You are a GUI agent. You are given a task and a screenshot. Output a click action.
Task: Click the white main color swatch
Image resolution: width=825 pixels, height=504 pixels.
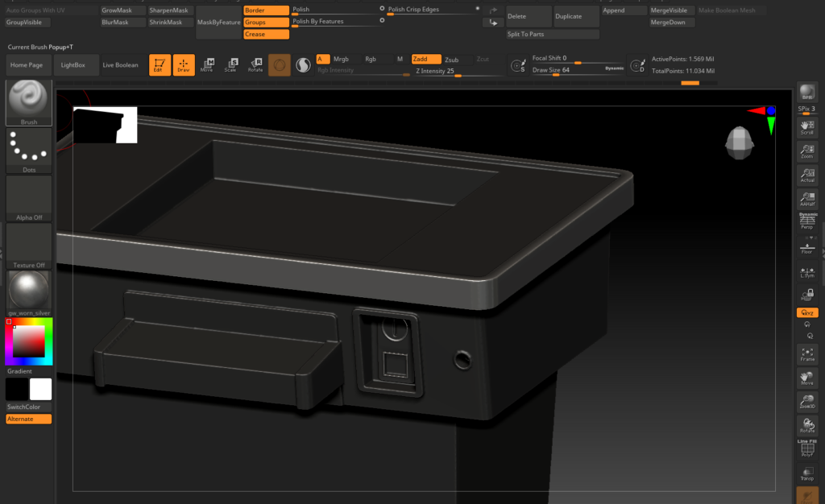[40, 390]
